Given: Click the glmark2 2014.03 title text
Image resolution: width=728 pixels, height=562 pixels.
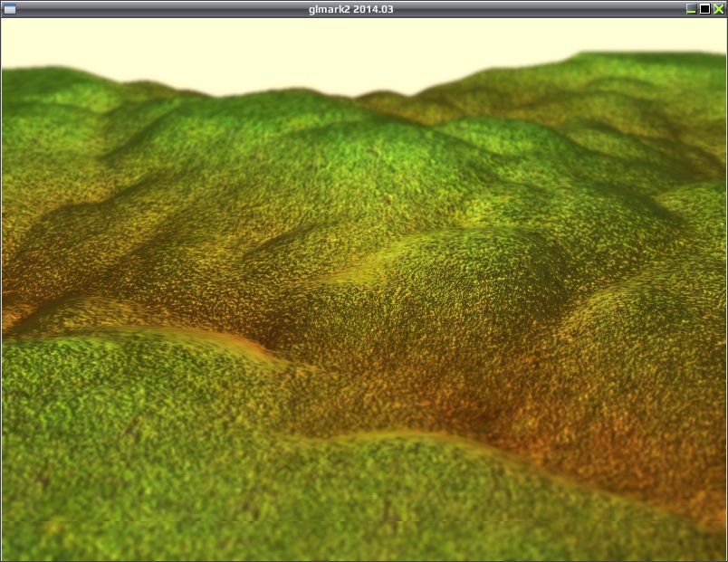Looking at the screenshot, I should pos(351,9).
